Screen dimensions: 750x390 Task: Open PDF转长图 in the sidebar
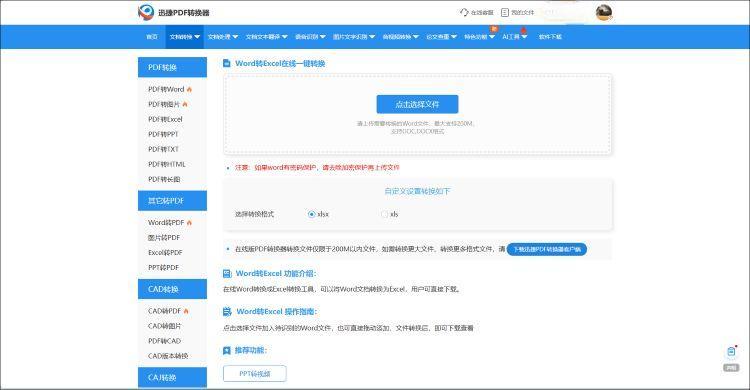coord(164,179)
